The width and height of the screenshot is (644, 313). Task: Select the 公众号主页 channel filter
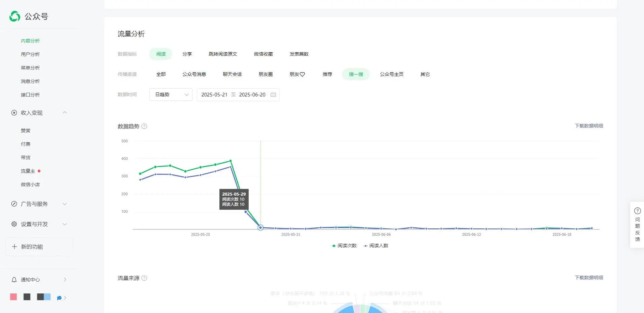tap(392, 74)
